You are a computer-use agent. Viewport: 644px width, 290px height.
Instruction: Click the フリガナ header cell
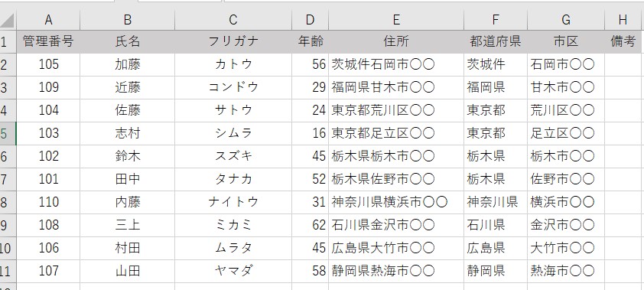(233, 41)
